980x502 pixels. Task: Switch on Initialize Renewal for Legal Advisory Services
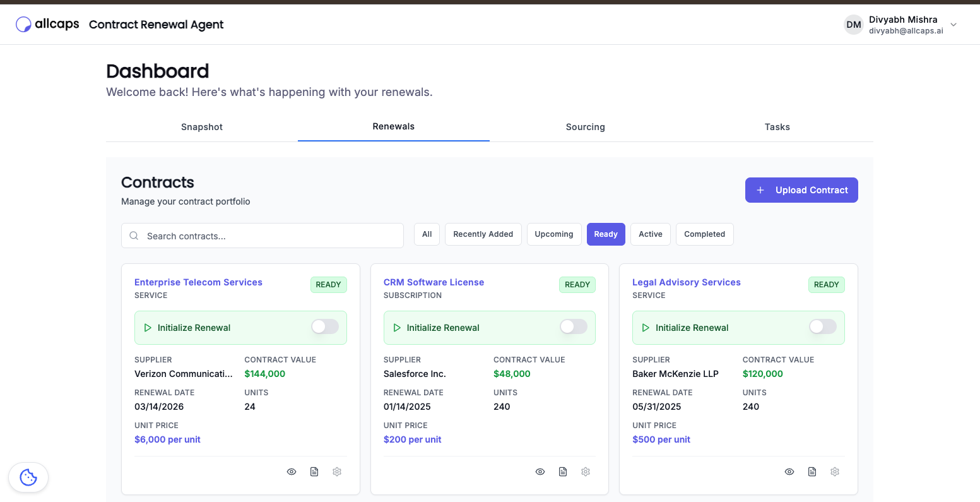(x=823, y=326)
